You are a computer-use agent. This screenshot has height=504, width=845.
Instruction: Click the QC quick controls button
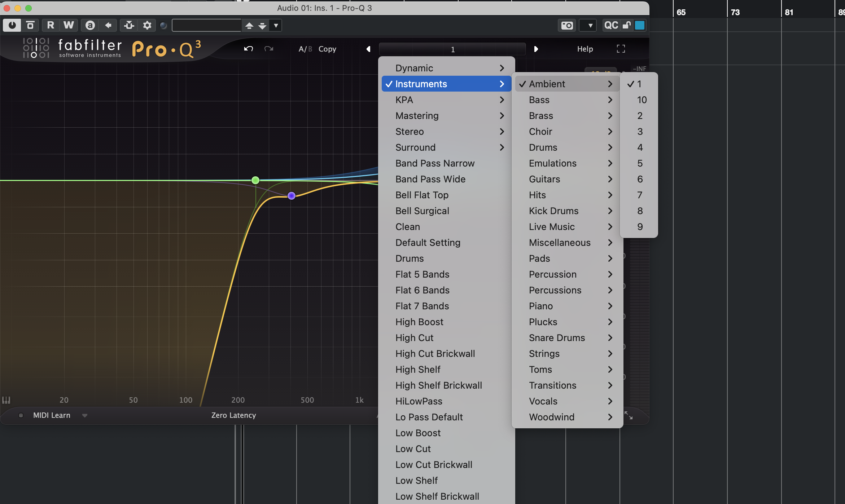(611, 25)
